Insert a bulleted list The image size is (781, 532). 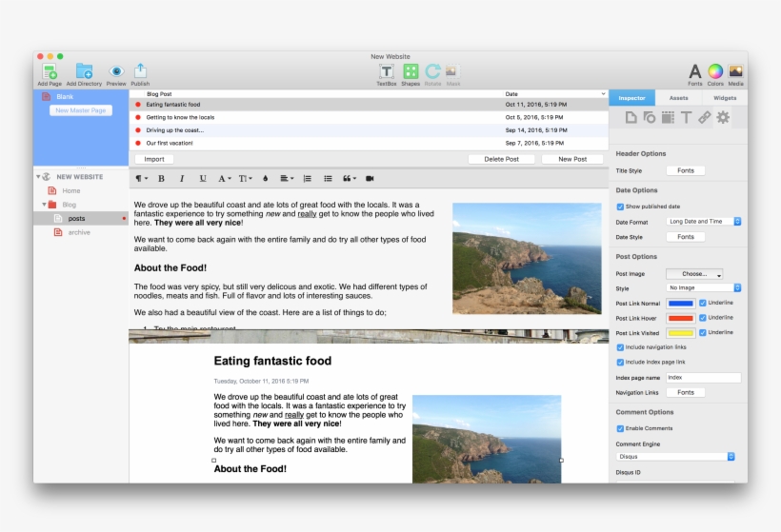(x=328, y=179)
